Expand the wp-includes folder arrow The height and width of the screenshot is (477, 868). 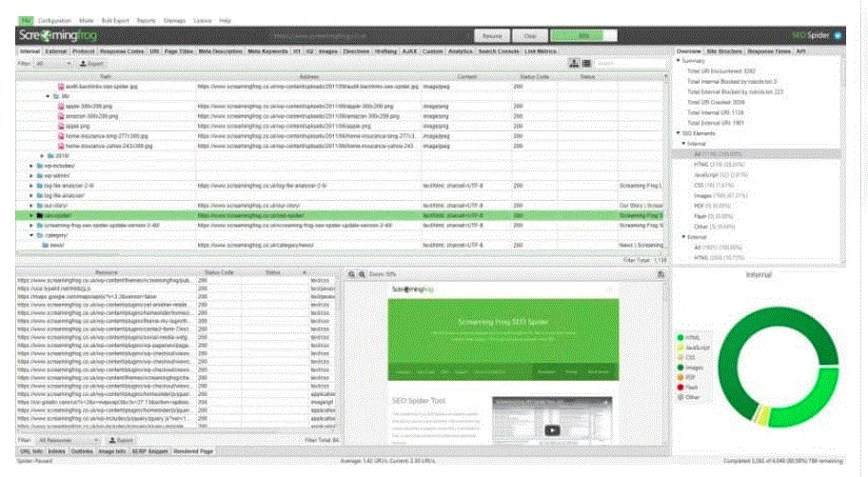tap(31, 166)
